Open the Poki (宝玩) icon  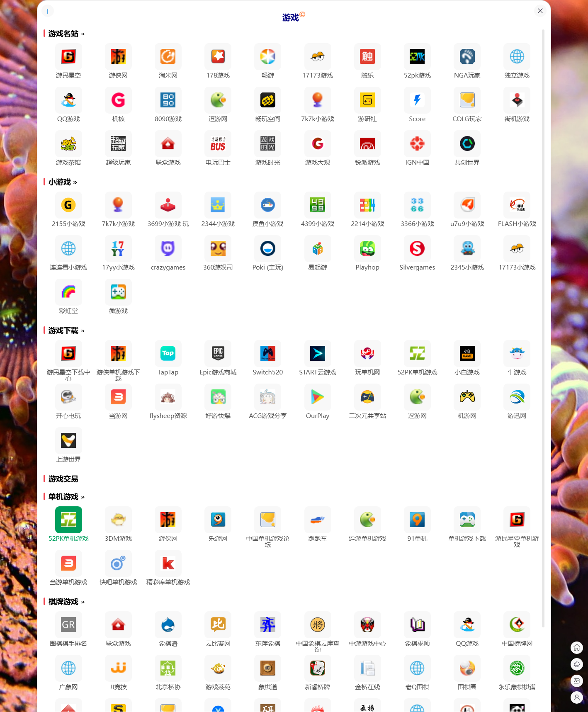tap(267, 249)
